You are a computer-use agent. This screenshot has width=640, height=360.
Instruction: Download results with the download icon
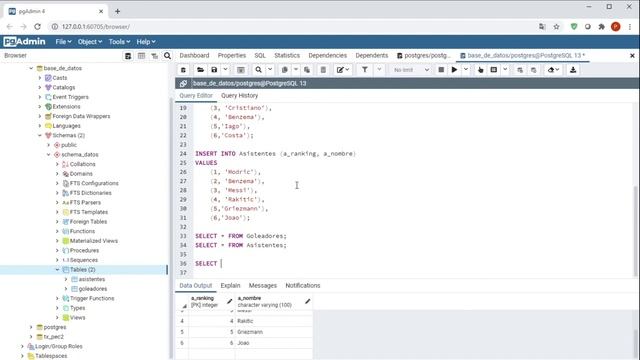point(573,70)
